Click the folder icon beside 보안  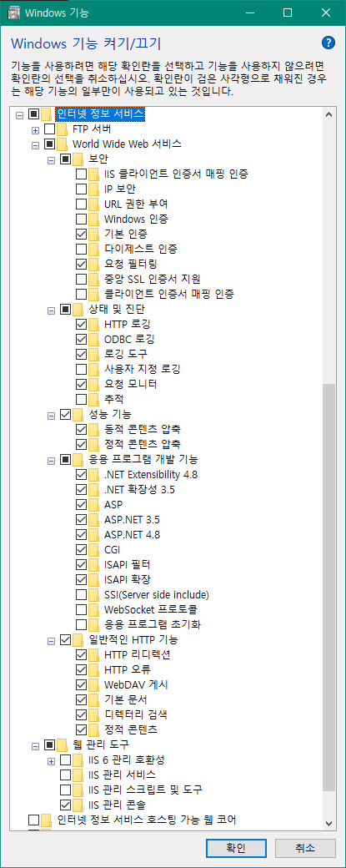(x=79, y=159)
